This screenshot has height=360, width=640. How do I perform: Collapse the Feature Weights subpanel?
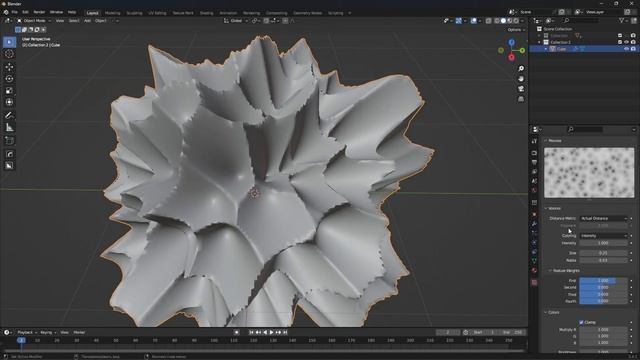550,271
